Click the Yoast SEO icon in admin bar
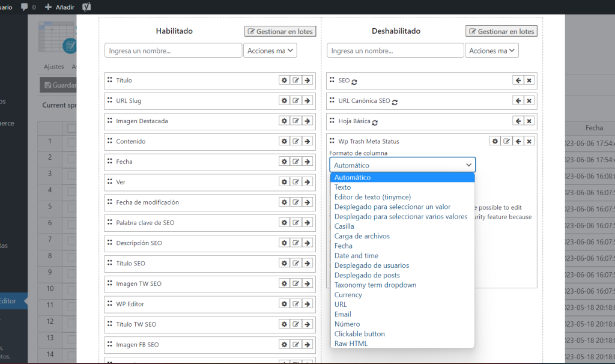 86,8
